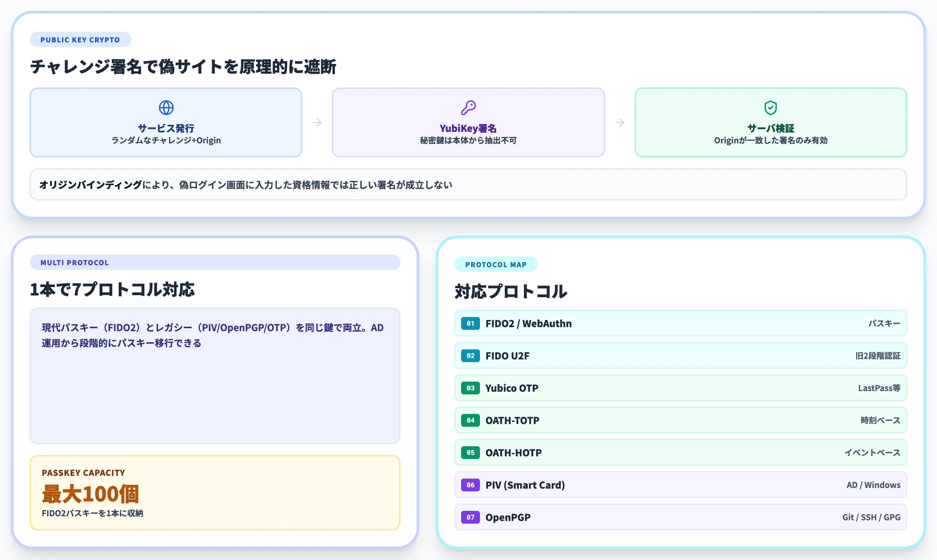The height and width of the screenshot is (560, 937).
Task: Click the Git / SSH / GPG label
Action: pyautogui.click(x=871, y=517)
